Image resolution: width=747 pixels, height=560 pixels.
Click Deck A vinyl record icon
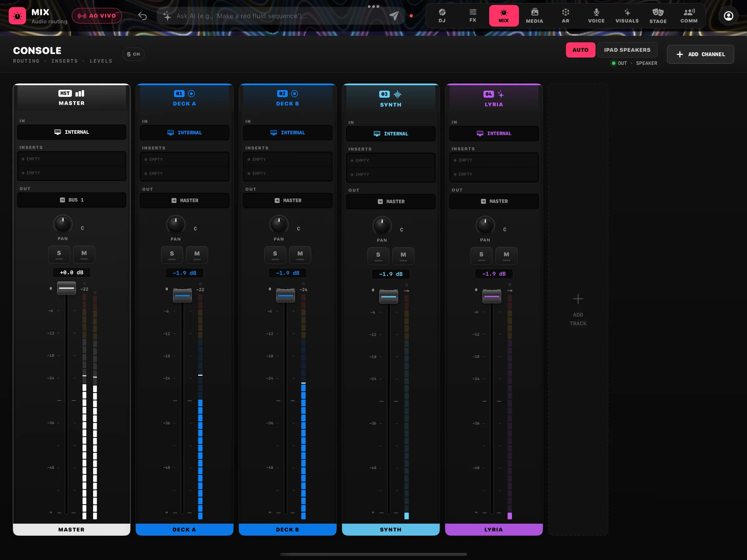[x=191, y=94]
